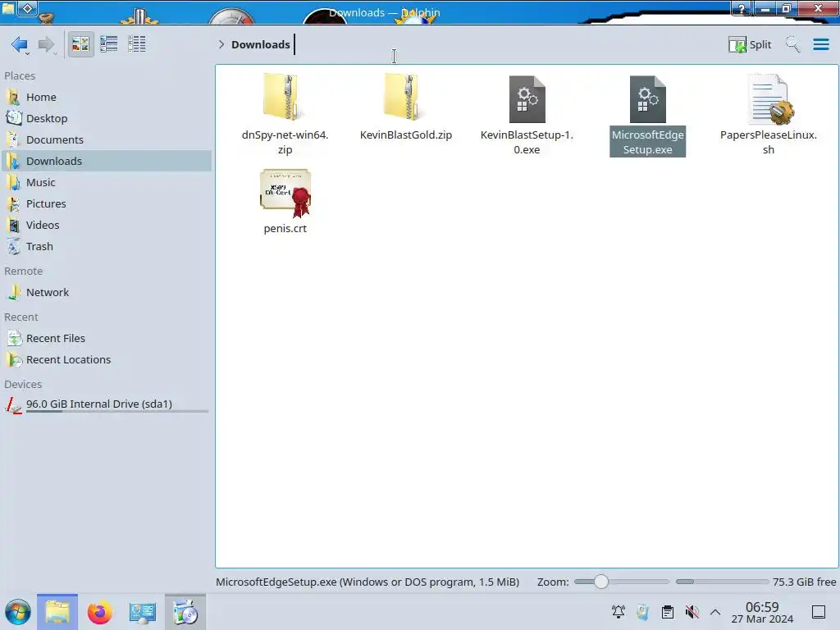Click the KevinBlastGold.zip file name
840x630 pixels.
406,135
